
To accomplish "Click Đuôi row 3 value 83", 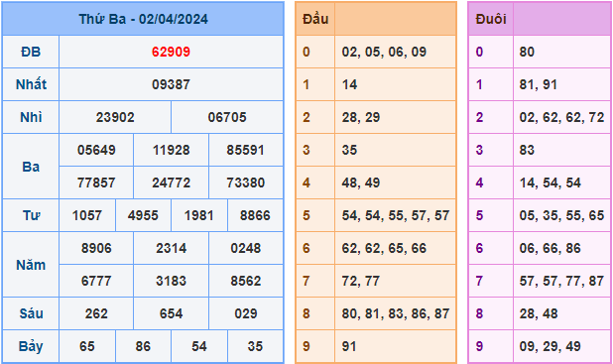I will pos(527,150).
